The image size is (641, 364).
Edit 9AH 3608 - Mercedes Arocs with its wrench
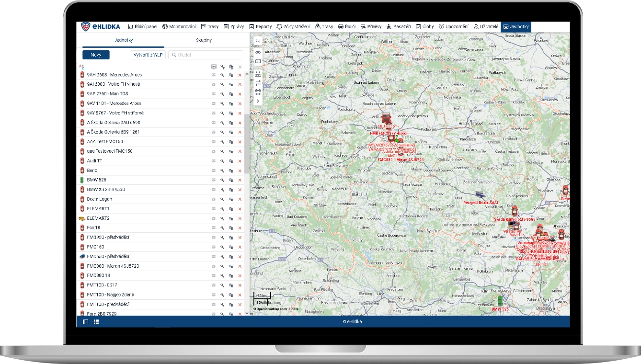tap(222, 75)
